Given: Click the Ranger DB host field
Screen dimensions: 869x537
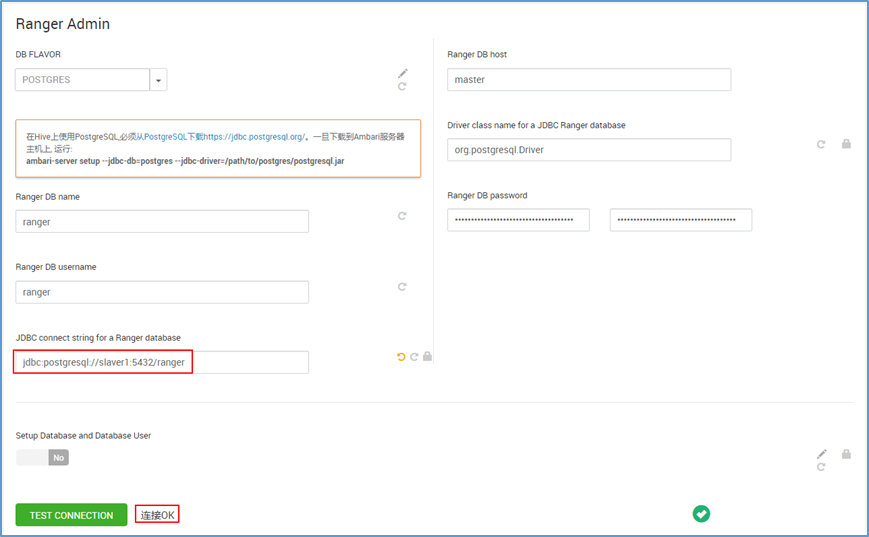Looking at the screenshot, I should pos(589,80).
